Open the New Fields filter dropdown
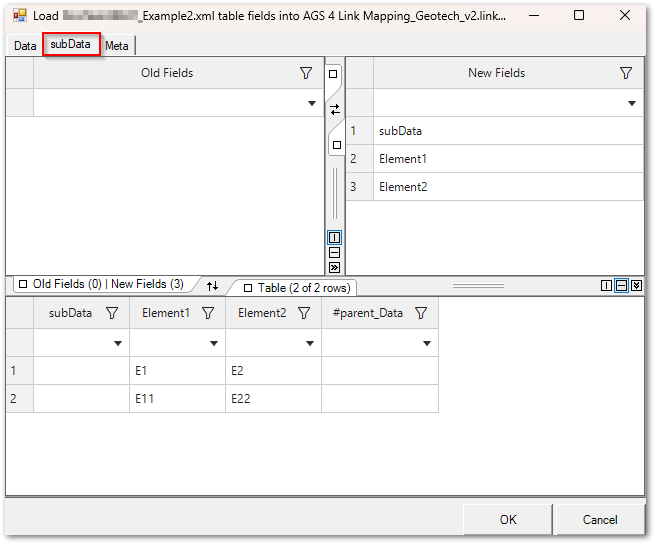Image resolution: width=655 pixels, height=544 pixels. point(632,104)
